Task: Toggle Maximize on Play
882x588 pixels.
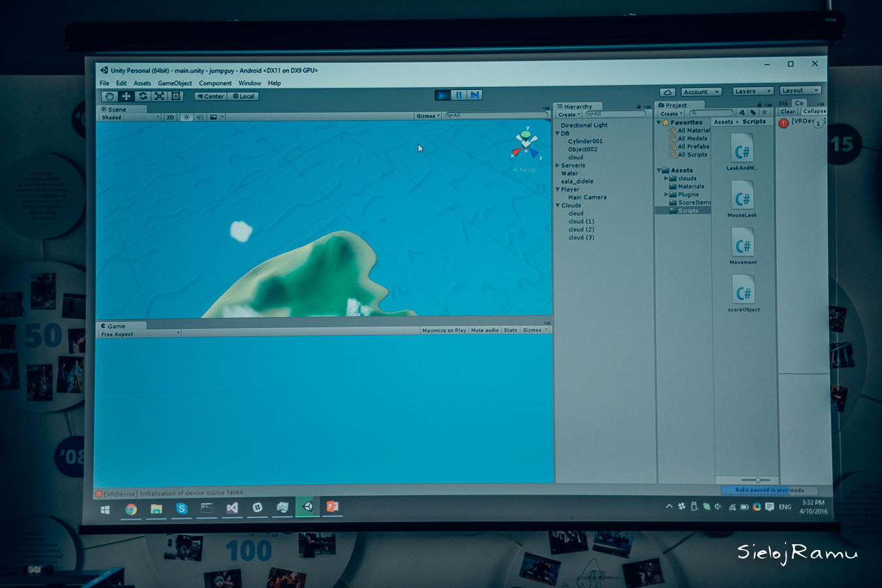Action: point(444,331)
